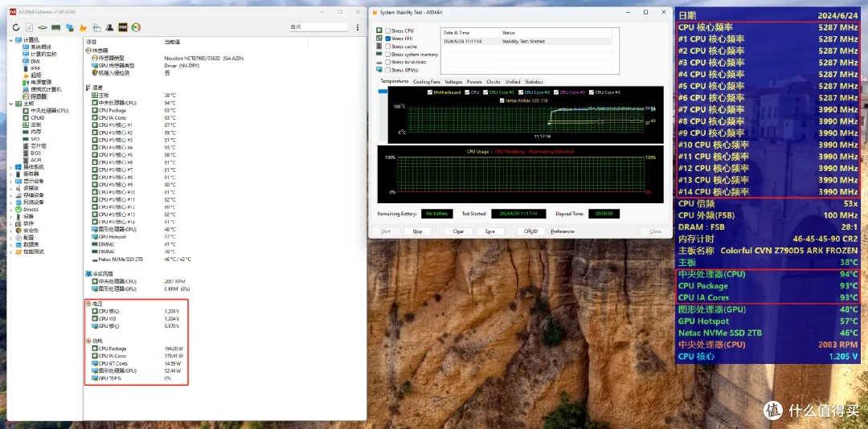This screenshot has height=429, width=868.
Task: Open the DMI tree item
Action: coord(31,61)
